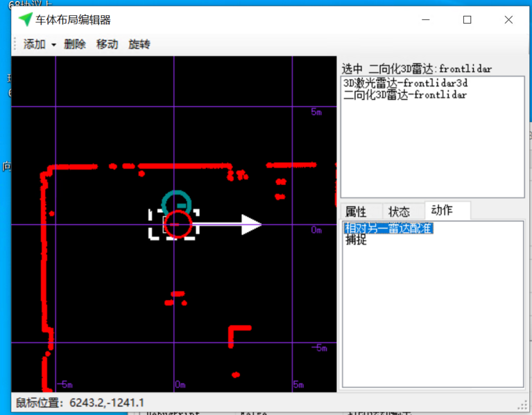The height and width of the screenshot is (415, 532).
Task: Activate the 移动 tool
Action: [x=108, y=44]
